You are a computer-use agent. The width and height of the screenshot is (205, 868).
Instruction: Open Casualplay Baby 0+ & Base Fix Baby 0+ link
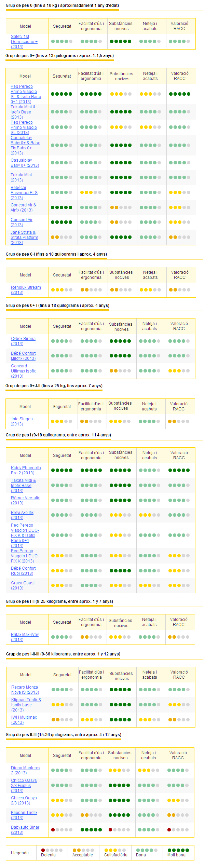click(x=25, y=145)
